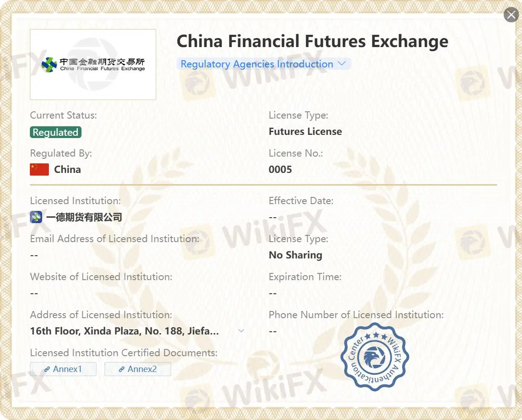This screenshot has width=522, height=420.
Task: Click the licensed institution's small logo icon
Action: [x=36, y=217]
